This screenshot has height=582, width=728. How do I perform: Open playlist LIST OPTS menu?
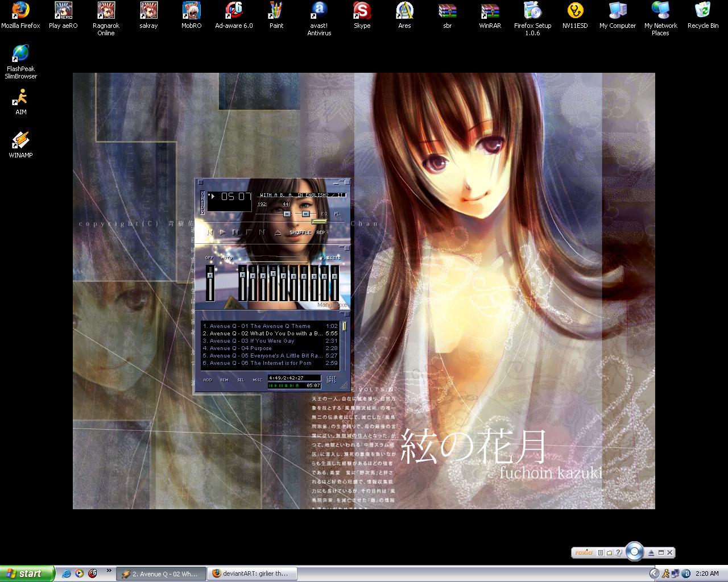tap(331, 380)
